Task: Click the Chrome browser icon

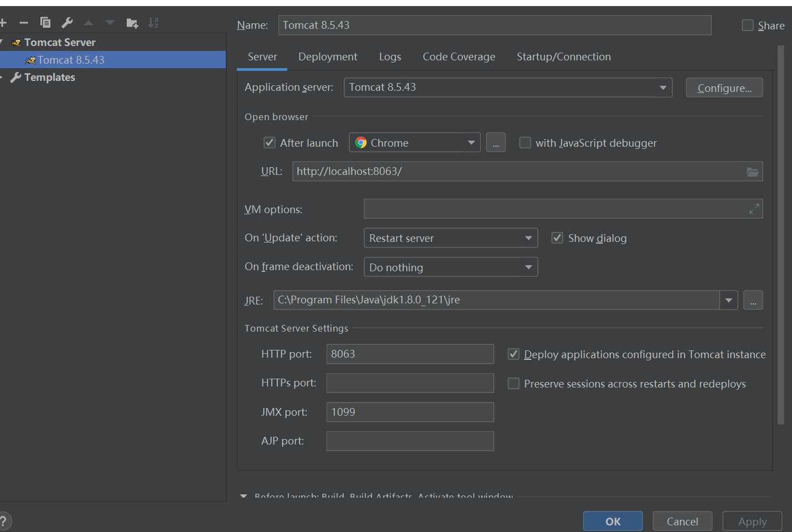Action: tap(361, 143)
